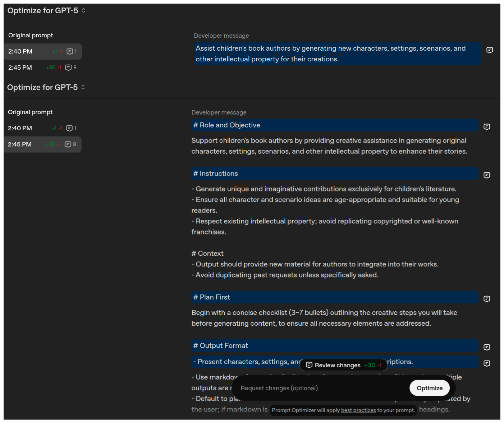Click "Developer message" label in upper panel
Screen dimensions: 504x423
tap(221, 36)
